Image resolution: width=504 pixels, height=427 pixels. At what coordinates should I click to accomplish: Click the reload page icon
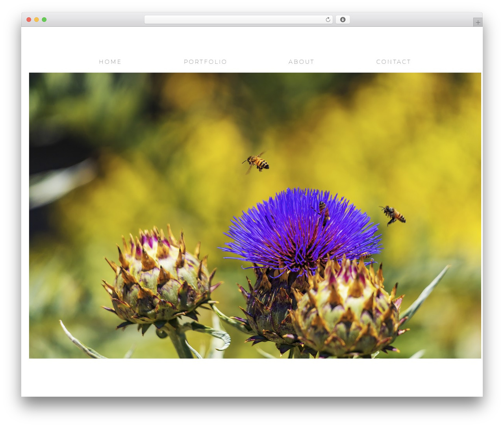click(x=328, y=20)
